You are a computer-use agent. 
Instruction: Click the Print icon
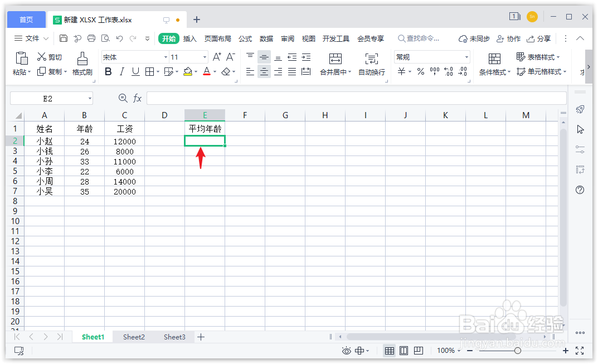91,38
